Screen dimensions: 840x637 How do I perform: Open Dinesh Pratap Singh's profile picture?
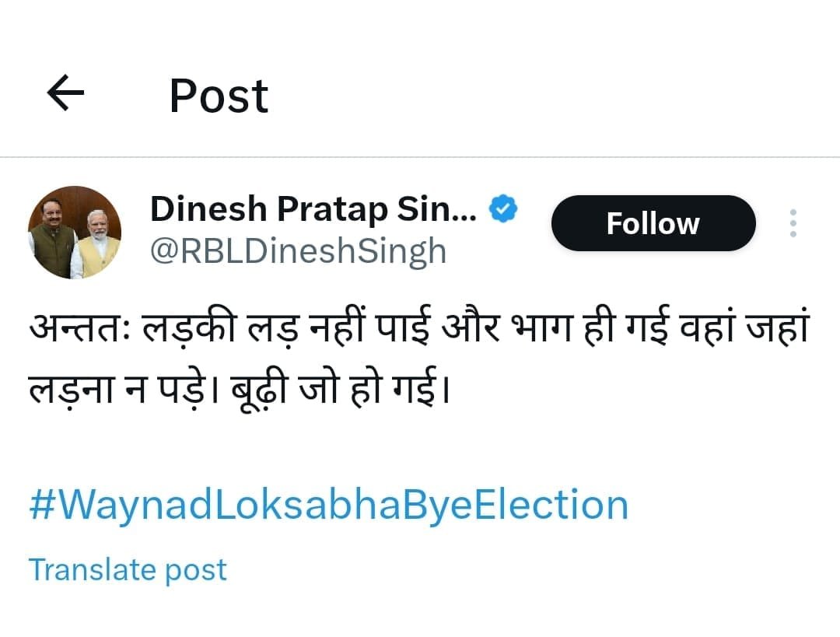tap(75, 232)
